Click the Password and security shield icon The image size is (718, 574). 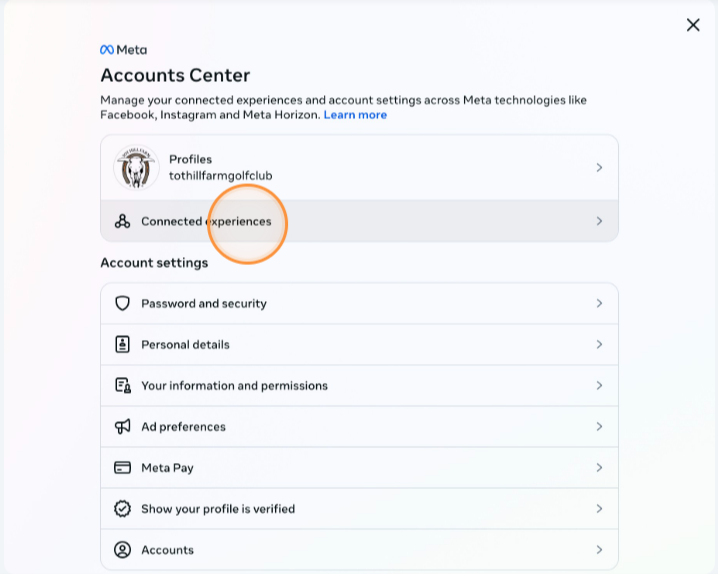click(x=123, y=303)
